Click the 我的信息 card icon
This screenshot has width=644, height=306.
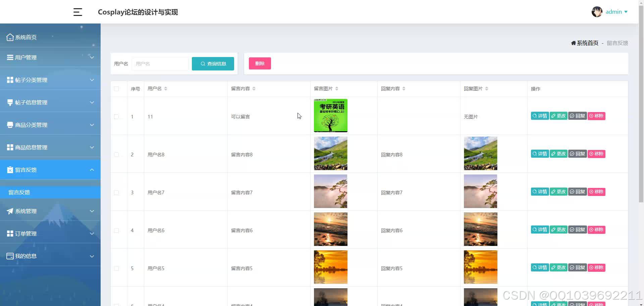coord(10,256)
